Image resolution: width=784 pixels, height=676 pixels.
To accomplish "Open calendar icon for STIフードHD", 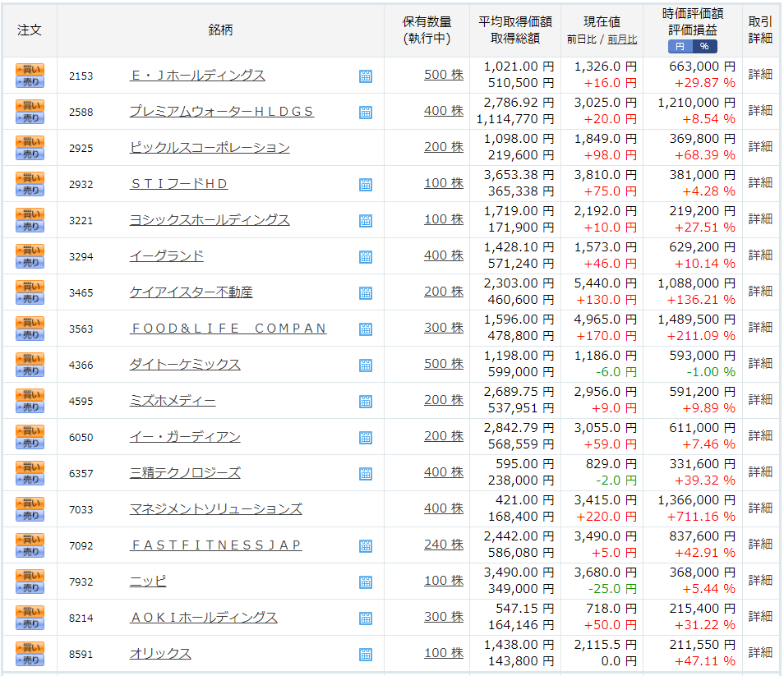I will pos(366,185).
